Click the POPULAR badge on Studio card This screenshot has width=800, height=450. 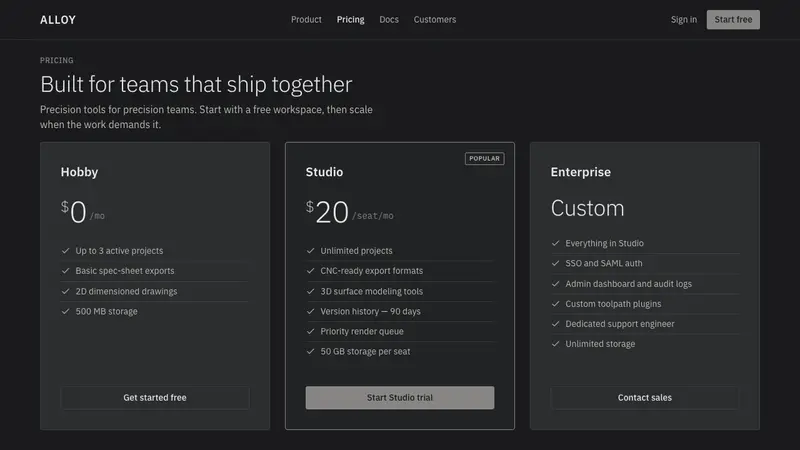[x=485, y=159]
